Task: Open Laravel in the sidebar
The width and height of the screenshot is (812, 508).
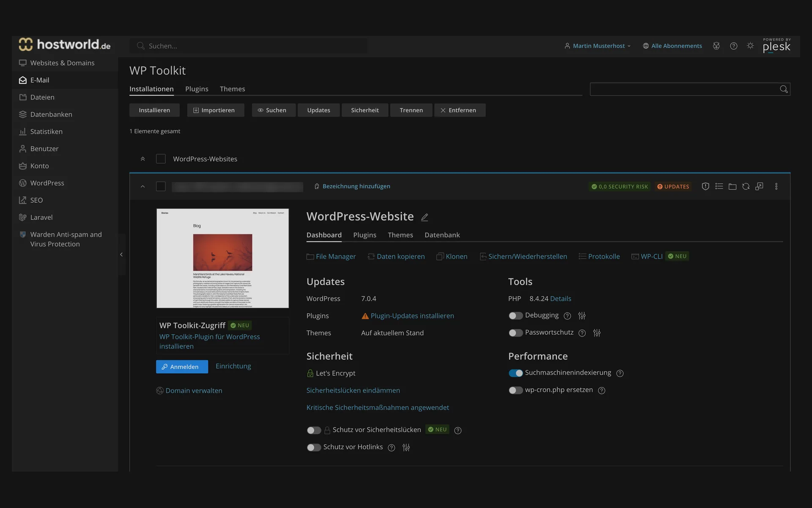Action: (x=65, y=217)
